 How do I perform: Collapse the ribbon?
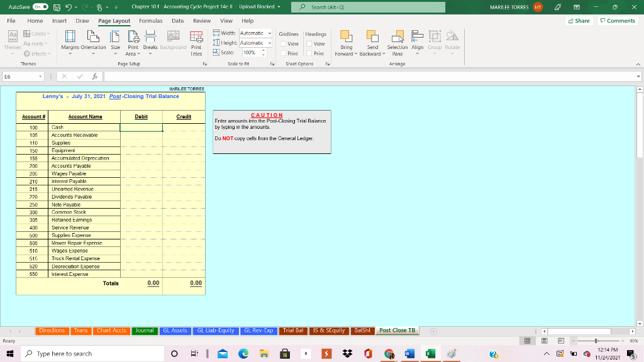pyautogui.click(x=638, y=65)
